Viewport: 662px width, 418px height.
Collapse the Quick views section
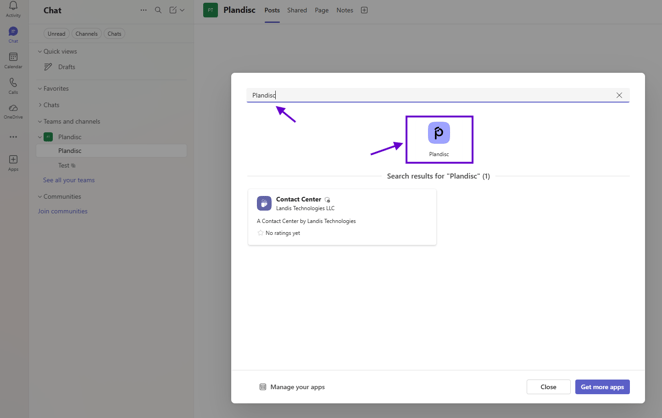point(40,52)
